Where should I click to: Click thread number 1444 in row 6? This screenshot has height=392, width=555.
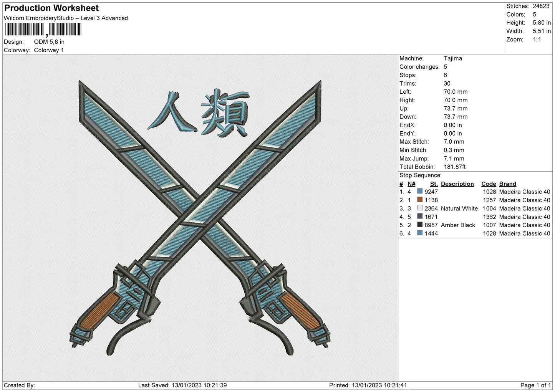point(431,233)
